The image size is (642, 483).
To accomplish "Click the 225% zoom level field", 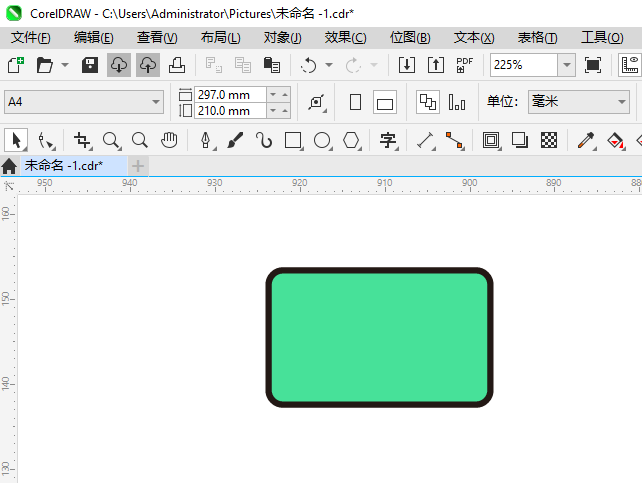I will click(x=524, y=65).
